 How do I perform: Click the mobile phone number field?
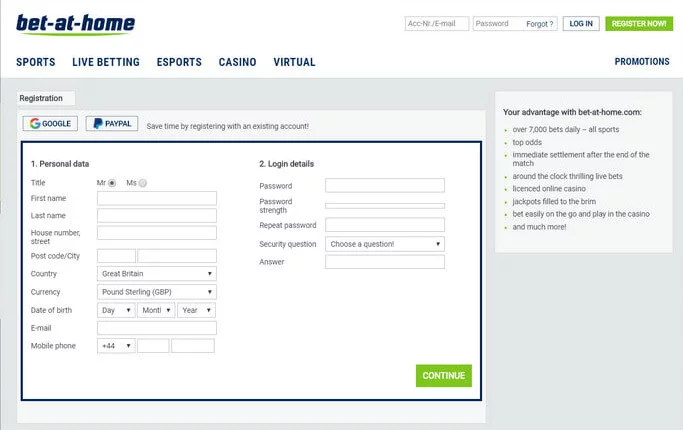coord(193,346)
